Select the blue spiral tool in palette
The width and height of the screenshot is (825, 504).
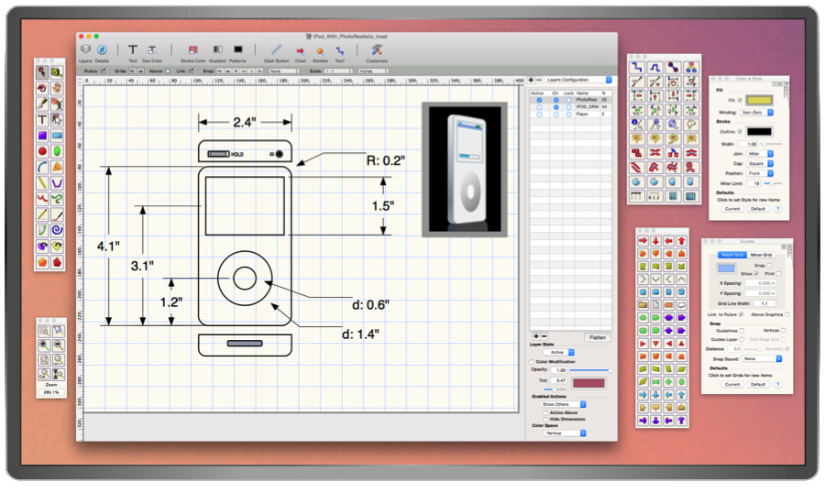pyautogui.click(x=57, y=230)
